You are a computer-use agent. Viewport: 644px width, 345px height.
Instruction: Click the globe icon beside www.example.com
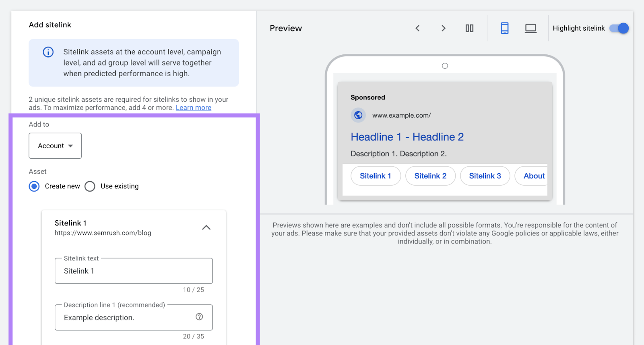point(358,116)
